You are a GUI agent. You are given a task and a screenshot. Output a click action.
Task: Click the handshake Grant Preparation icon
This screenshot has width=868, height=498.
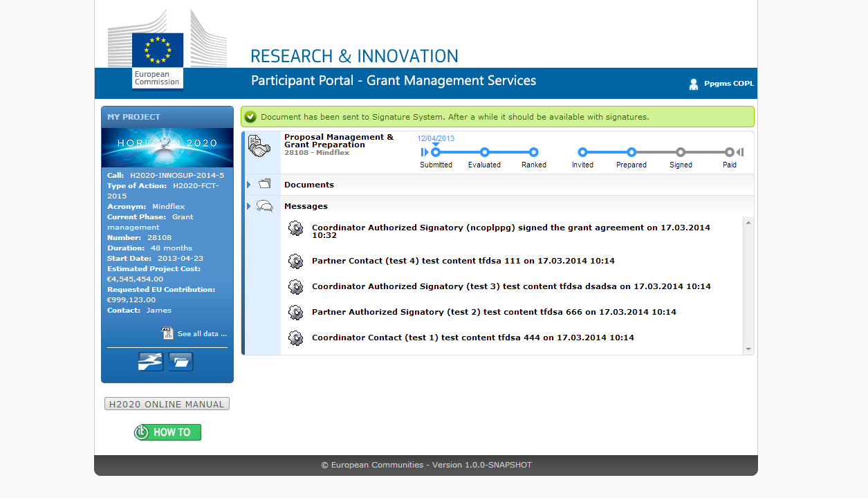coord(259,146)
